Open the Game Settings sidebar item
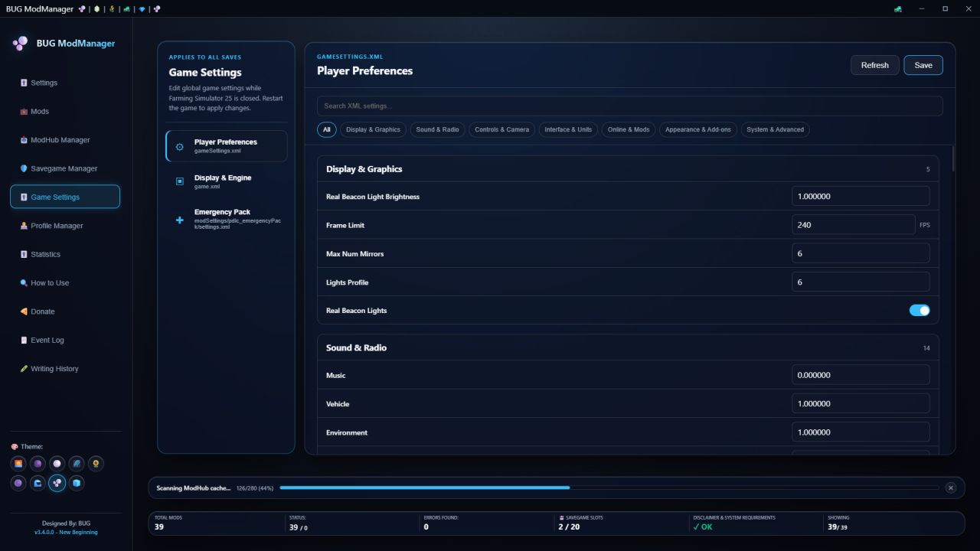 [65, 197]
